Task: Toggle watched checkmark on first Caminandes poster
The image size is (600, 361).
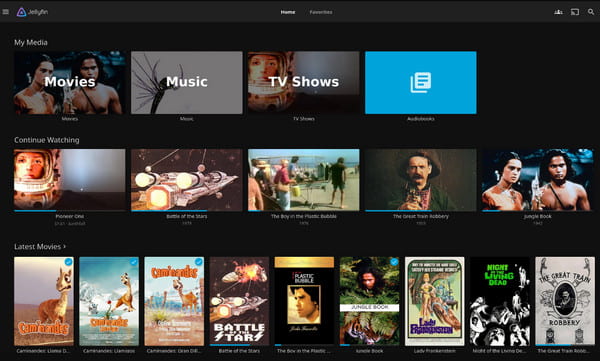Action: click(x=68, y=262)
